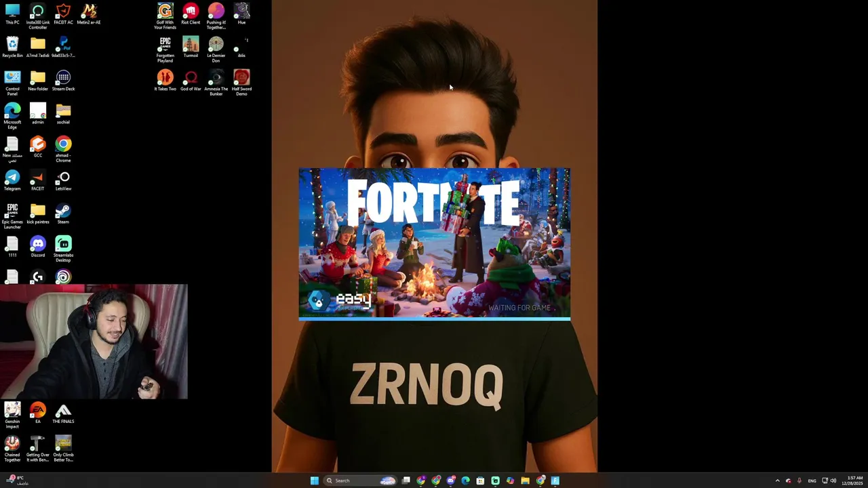The width and height of the screenshot is (868, 488).
Task: Launch Pushing it! Together game
Action: 216,16
